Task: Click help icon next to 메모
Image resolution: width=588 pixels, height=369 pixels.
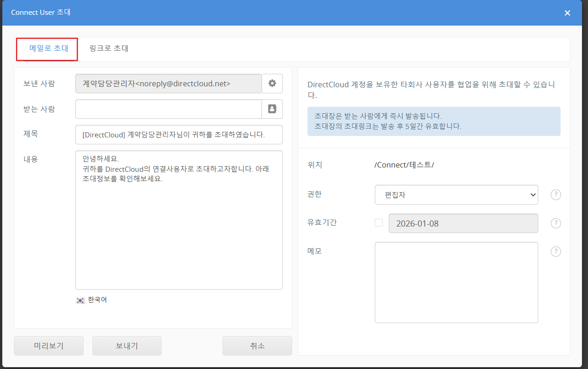Action: coord(555,252)
